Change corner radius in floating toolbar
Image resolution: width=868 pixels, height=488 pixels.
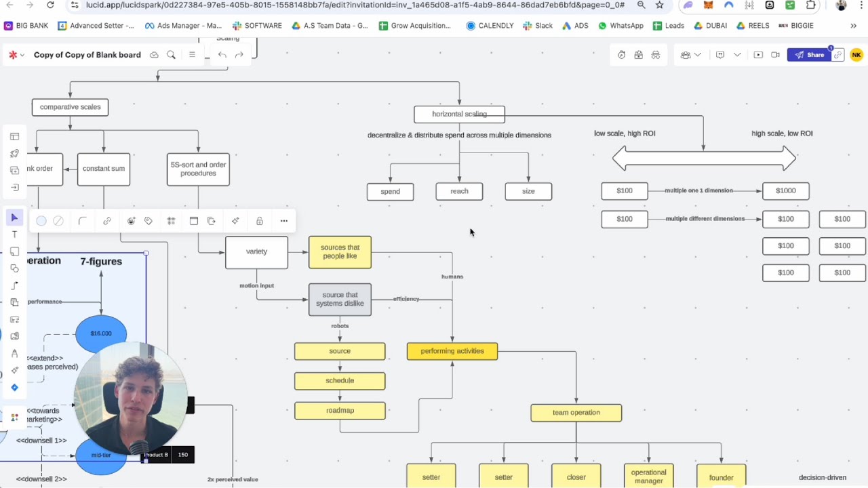[x=82, y=221]
